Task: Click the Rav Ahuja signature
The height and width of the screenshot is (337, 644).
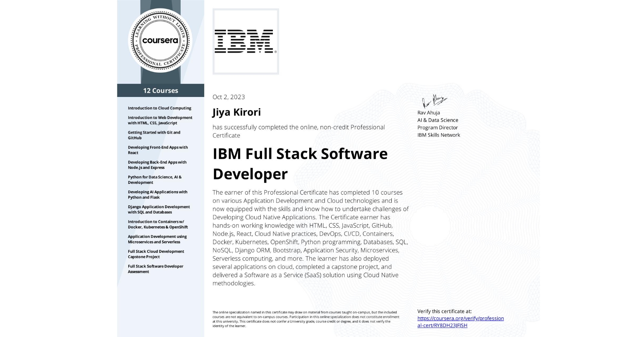Action: coord(434,101)
